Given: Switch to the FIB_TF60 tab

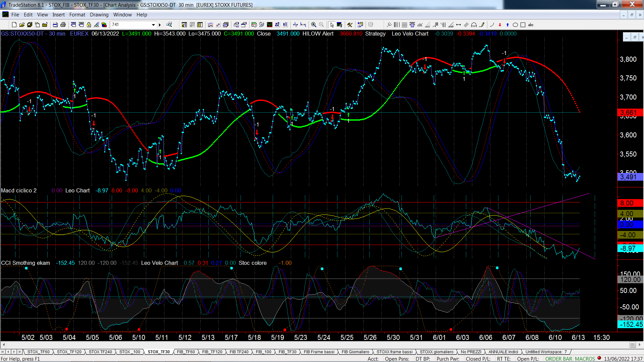Looking at the screenshot, I should click(x=186, y=352).
